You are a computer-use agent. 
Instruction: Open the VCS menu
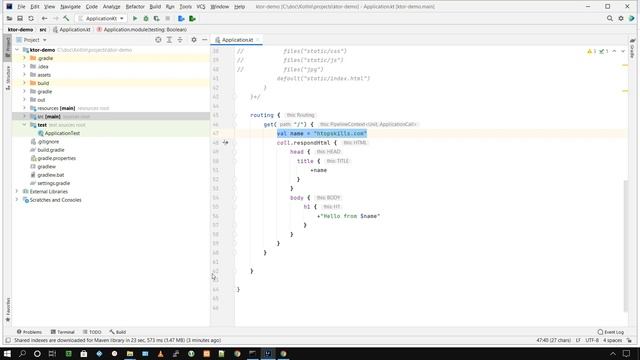(201, 7)
